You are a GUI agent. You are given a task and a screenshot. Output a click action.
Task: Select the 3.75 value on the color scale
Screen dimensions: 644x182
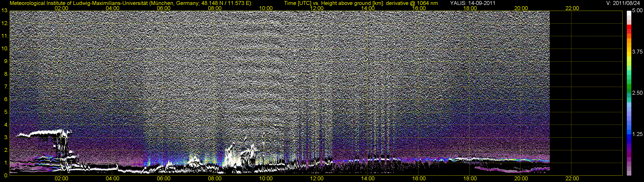tap(637, 52)
